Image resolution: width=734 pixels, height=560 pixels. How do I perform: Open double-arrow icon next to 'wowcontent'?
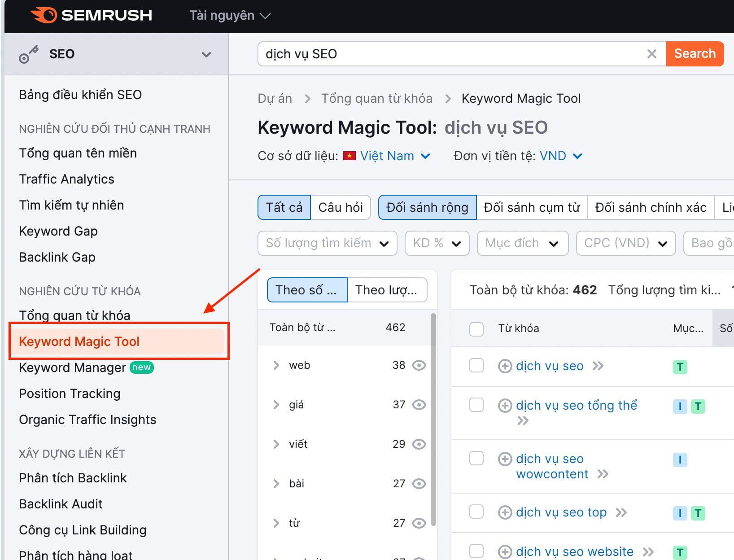[x=603, y=474]
